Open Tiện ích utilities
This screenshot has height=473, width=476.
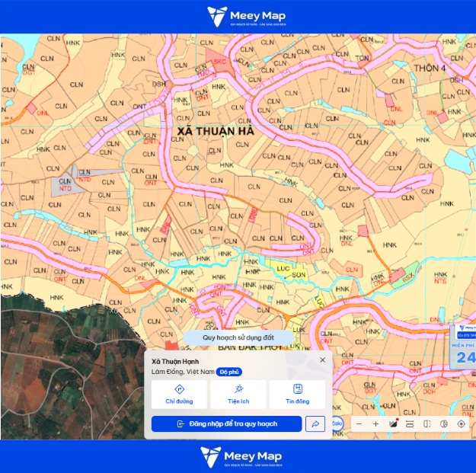coord(238,395)
